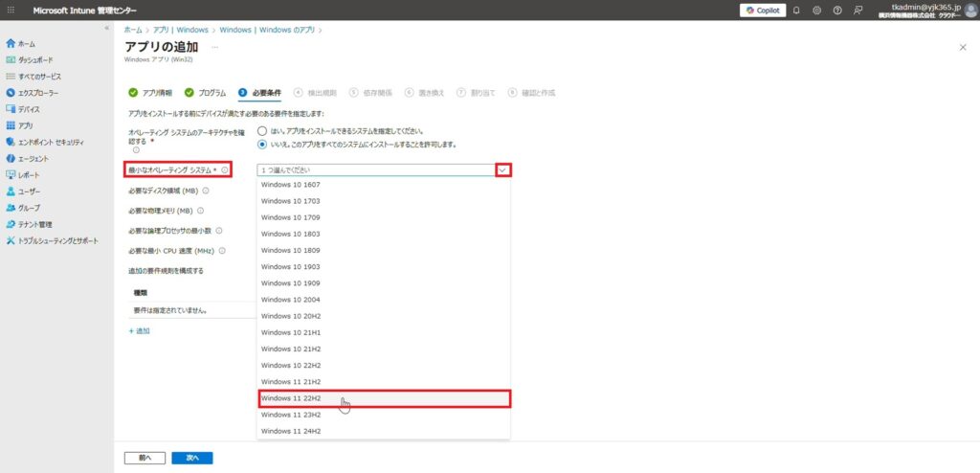Click the 次へ button

[x=192, y=458]
